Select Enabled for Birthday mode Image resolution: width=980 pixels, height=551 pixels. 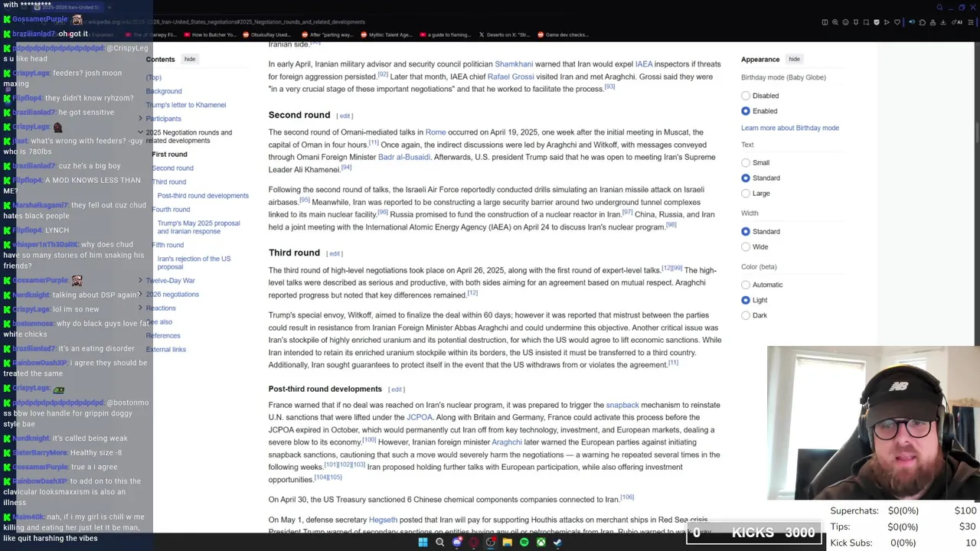coord(746,111)
